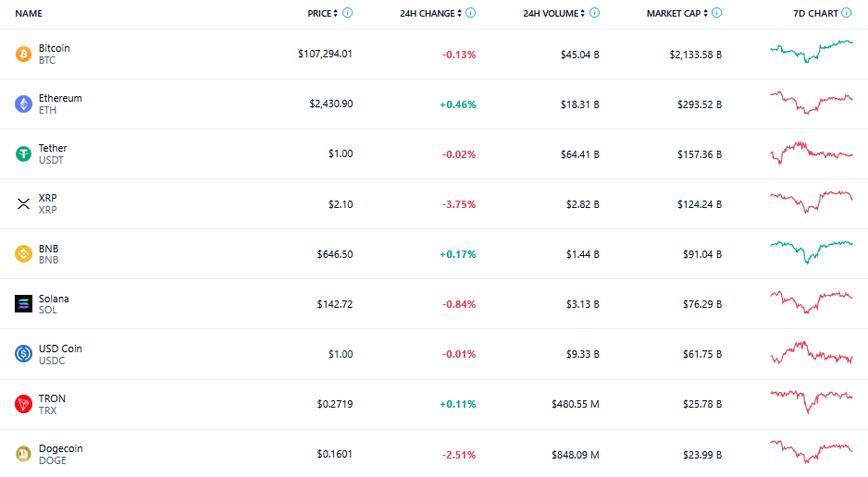Viewport: 868px width, 477px height.
Task: Select the $480.55 M TRON volume
Action: [576, 404]
